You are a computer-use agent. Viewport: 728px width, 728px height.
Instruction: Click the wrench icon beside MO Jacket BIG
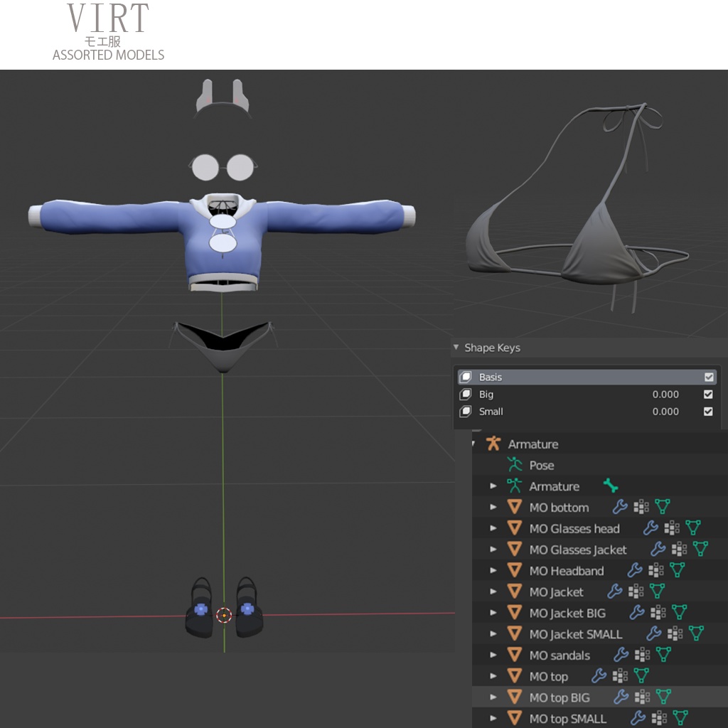[636, 612]
